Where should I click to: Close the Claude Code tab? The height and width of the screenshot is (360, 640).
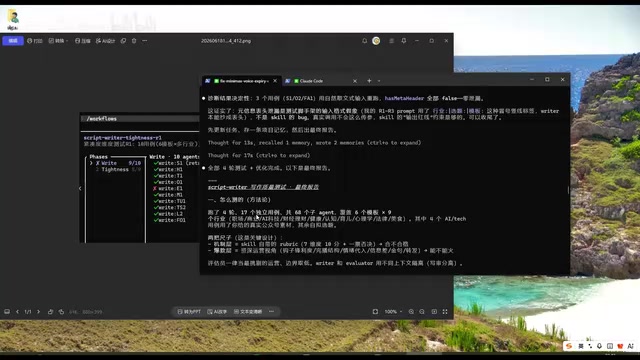355,81
